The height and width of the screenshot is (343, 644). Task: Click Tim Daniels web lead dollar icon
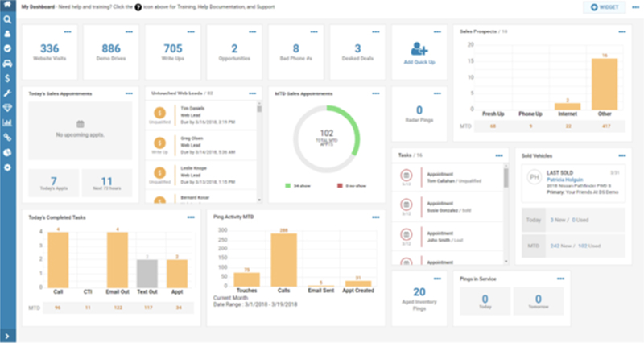pos(159,113)
